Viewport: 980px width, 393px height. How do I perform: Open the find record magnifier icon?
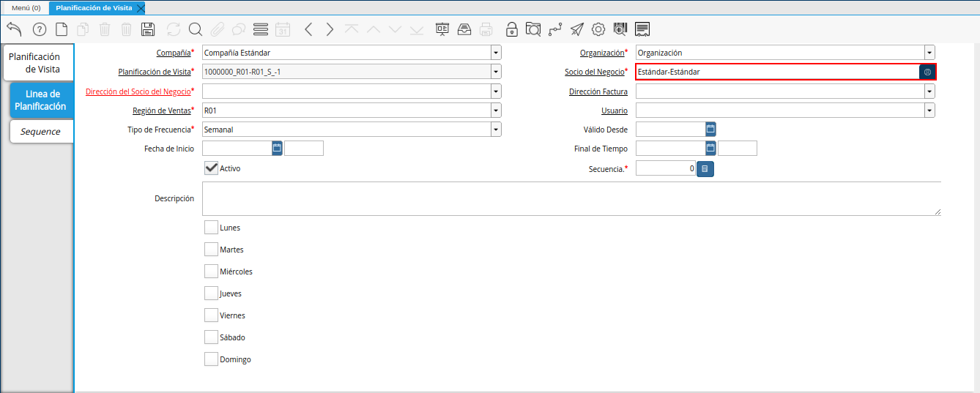pyautogui.click(x=196, y=29)
